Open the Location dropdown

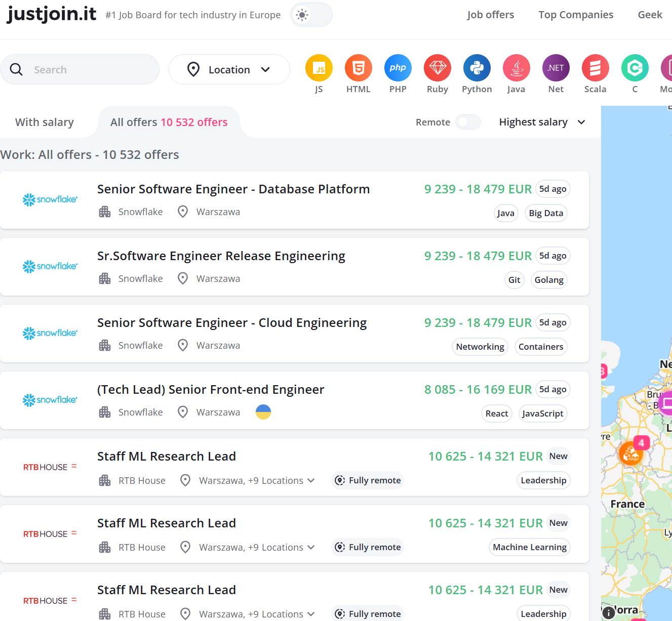[x=229, y=69]
